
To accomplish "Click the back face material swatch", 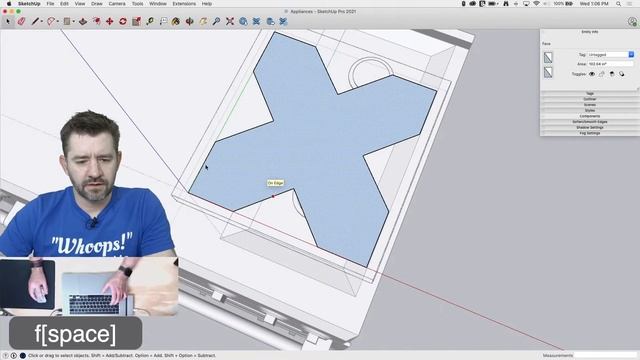I will click(548, 72).
